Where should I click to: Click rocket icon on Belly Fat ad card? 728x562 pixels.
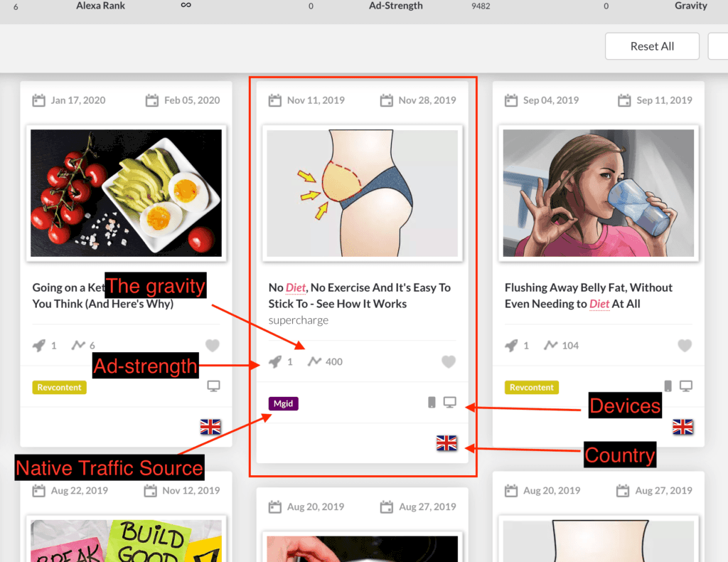[x=511, y=346]
